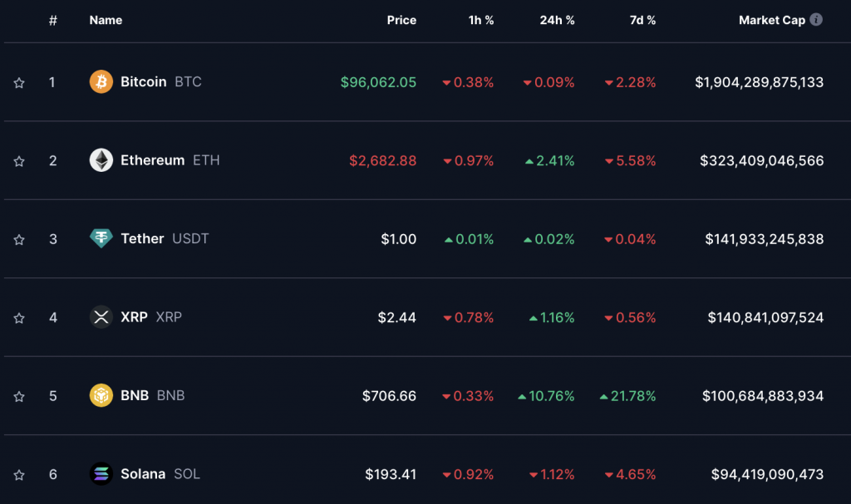Screen dimensions: 851x504
Task: Add Tether to watchlist with star
Action: pos(19,239)
